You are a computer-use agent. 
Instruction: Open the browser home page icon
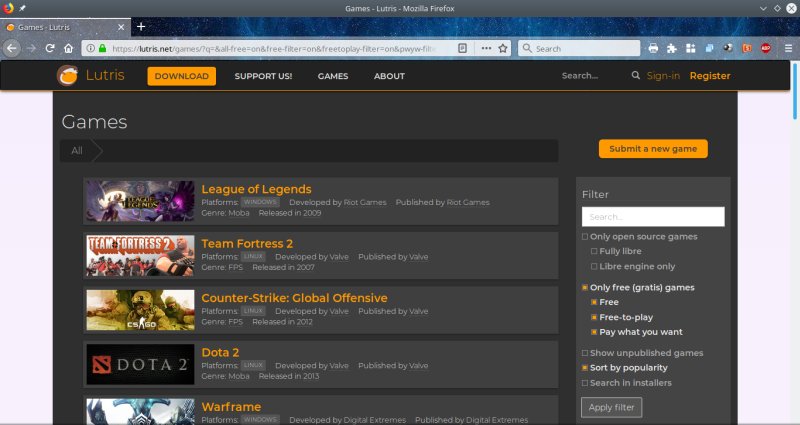click(68, 48)
